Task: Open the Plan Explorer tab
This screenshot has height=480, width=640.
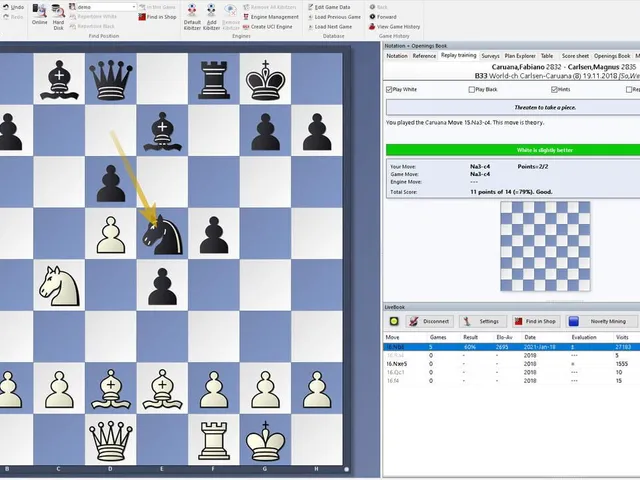Action: pyautogui.click(x=520, y=56)
